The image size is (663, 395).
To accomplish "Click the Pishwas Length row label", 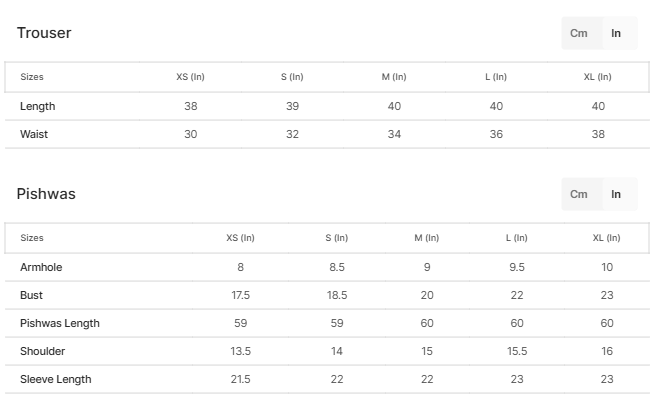I will tap(60, 324).
